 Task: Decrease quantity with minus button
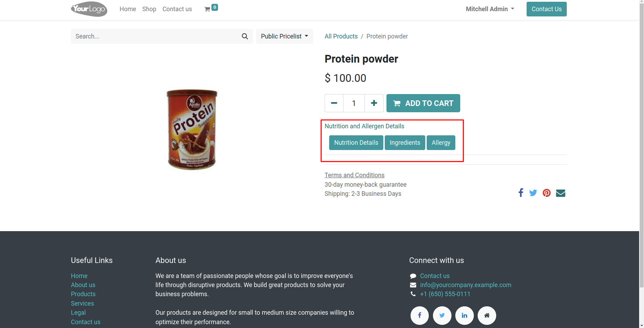(x=334, y=103)
